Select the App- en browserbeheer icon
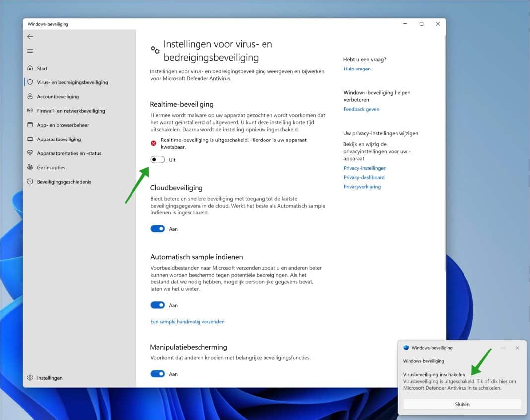The height and width of the screenshot is (420, 530). coord(31,125)
